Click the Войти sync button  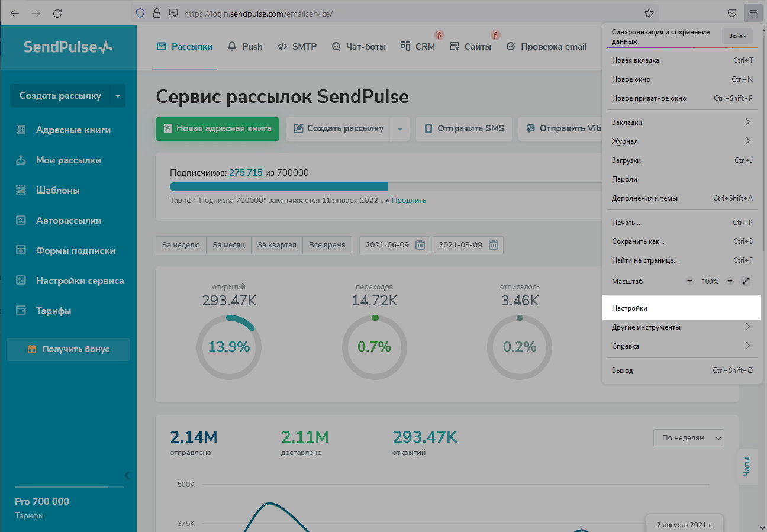coord(737,36)
